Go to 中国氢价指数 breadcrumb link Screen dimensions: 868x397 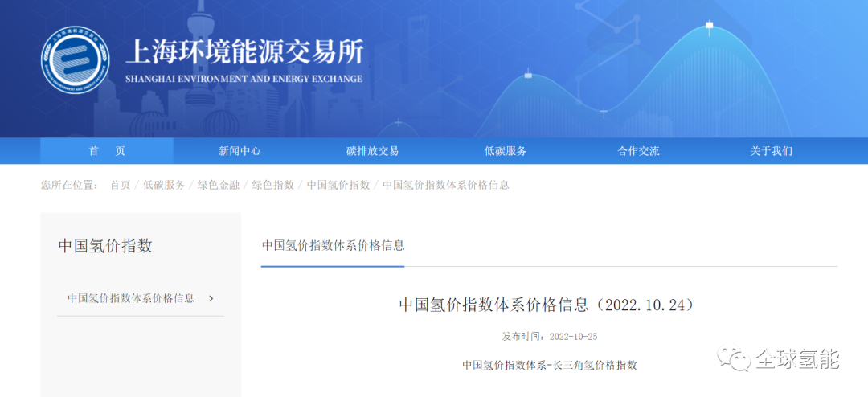pos(338,185)
